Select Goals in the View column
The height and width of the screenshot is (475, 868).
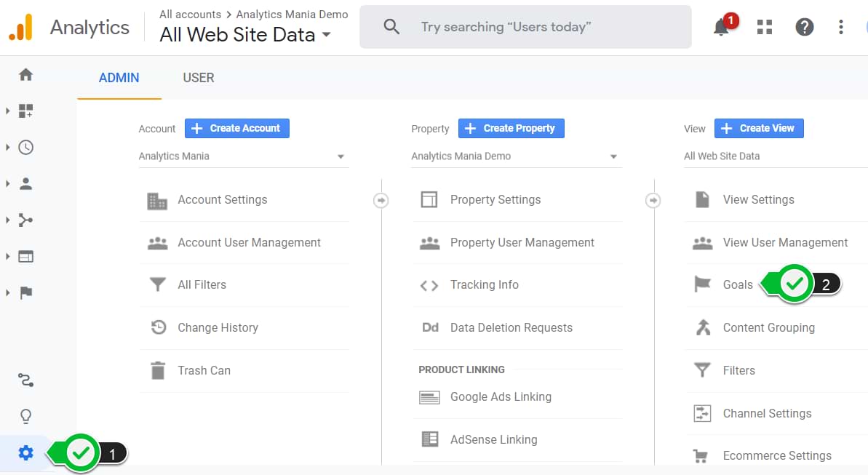coord(737,284)
